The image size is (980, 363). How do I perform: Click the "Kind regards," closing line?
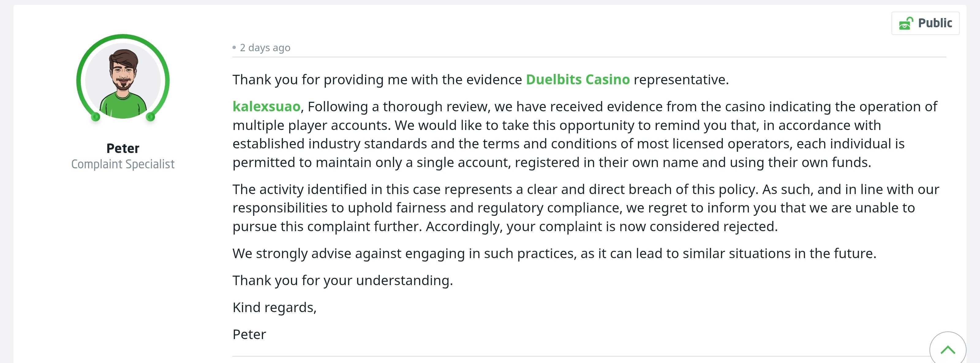274,308
